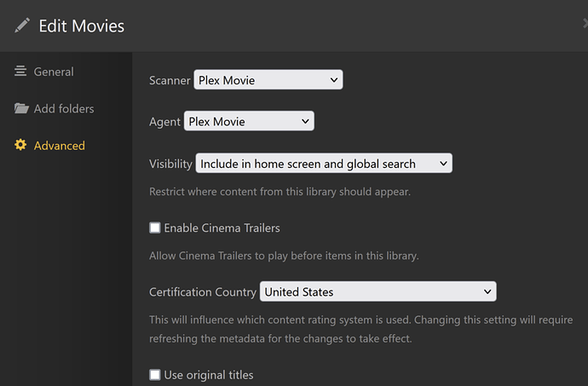Click the Certification Country field label

click(x=203, y=291)
